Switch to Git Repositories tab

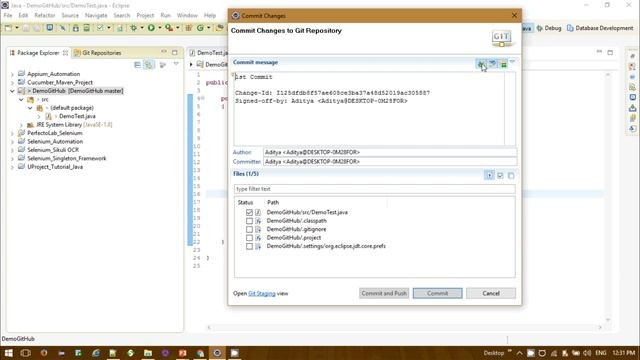(98, 53)
